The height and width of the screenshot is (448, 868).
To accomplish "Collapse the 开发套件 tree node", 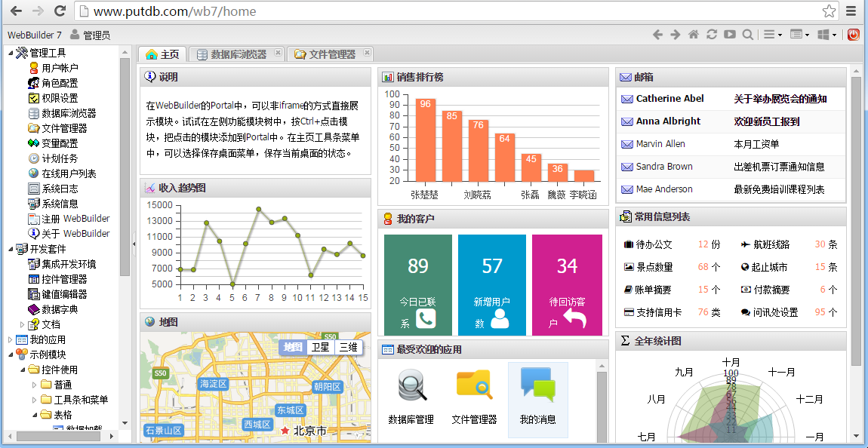I will [11, 249].
